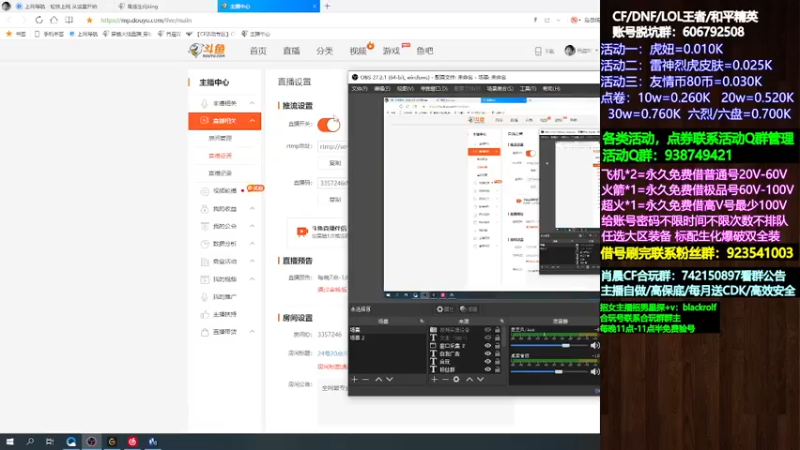Screen dimensions: 800x450
Task: Toggle lock on 窗口采集 2 source
Action: (x=497, y=345)
